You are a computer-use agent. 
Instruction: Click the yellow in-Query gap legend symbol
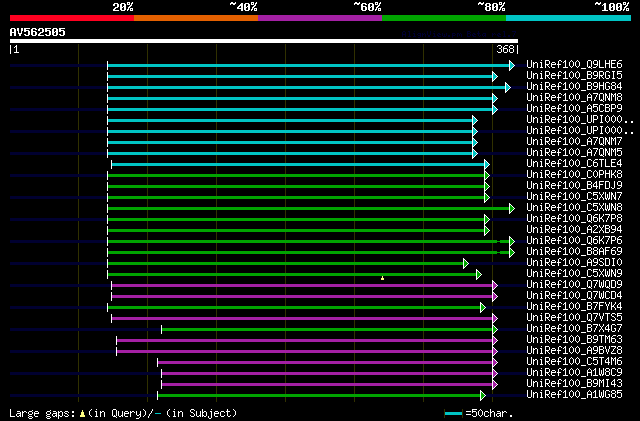click(82, 414)
